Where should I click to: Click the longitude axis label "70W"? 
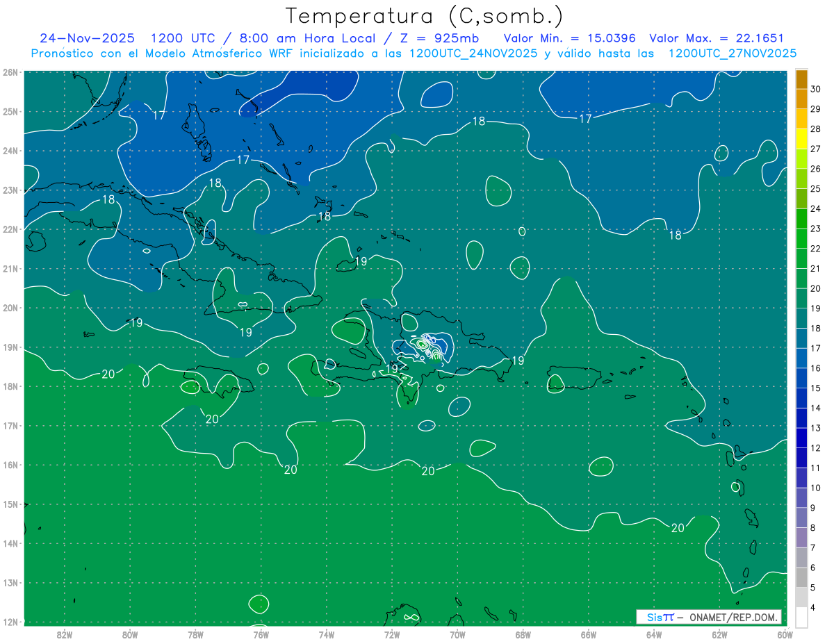(457, 634)
